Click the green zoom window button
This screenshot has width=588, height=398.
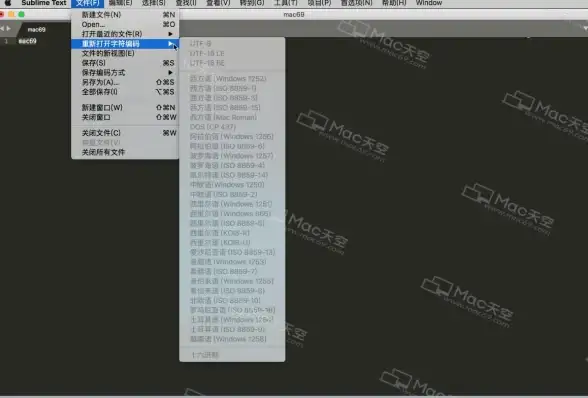click(21, 15)
